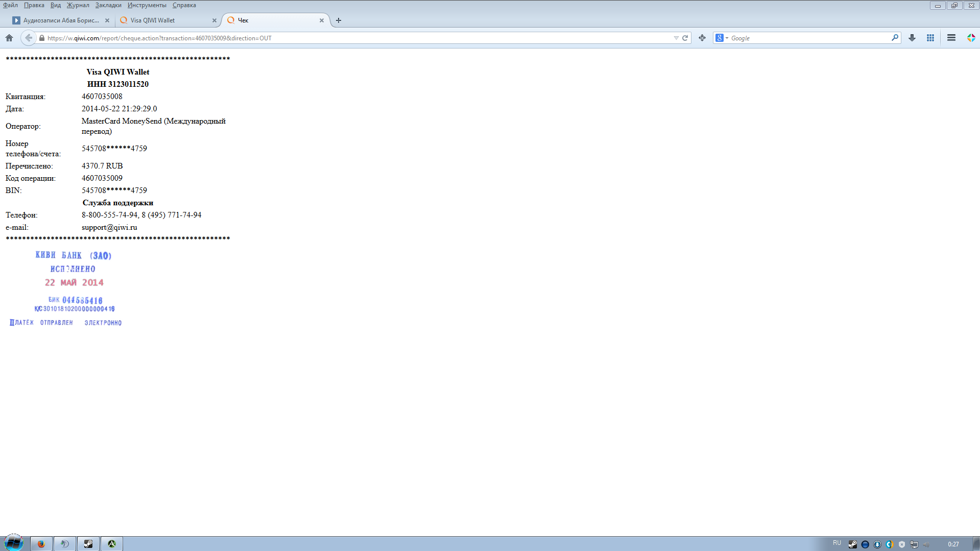Open the Downloads arrow button
This screenshot has height=551, width=980.
[912, 38]
